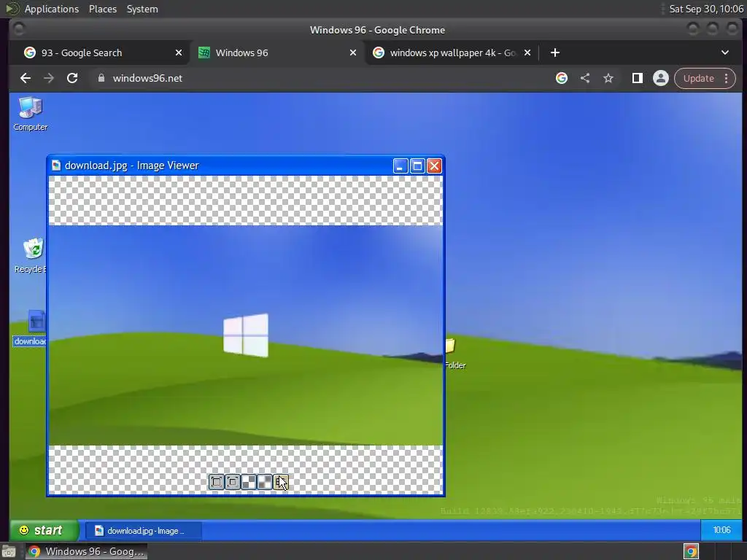
Task: Click the Windows 96 taskbar clock
Action: tap(721, 530)
